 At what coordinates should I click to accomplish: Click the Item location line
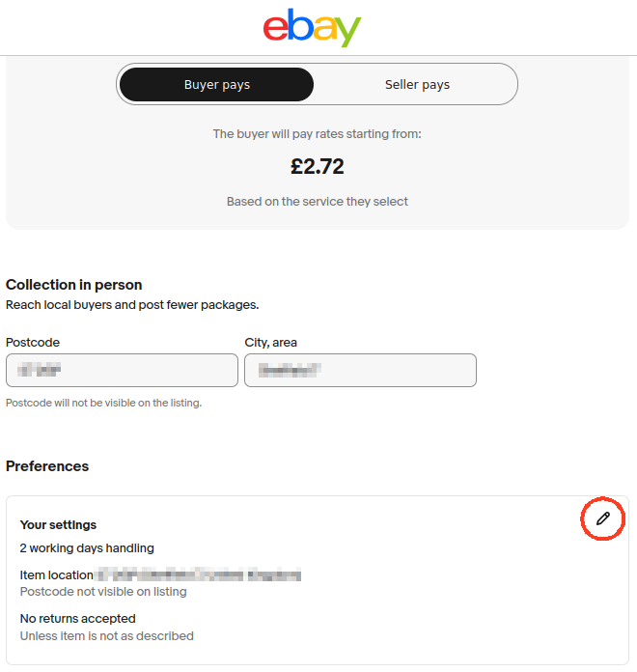click(x=160, y=574)
